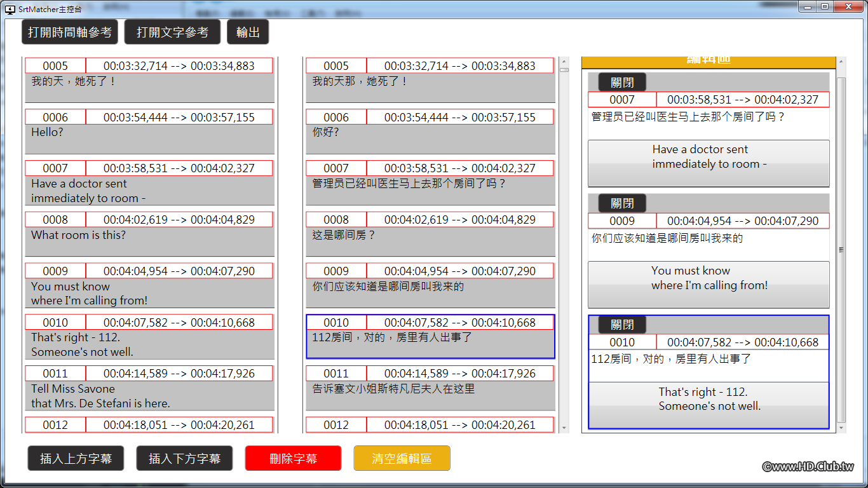Click index field 0005 in left list
This screenshot has width=868, height=488.
(x=55, y=65)
